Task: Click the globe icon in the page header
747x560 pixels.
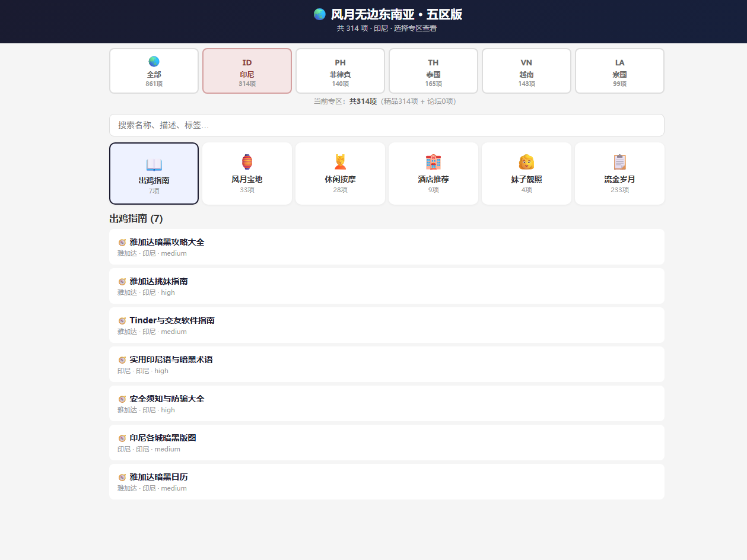Action: [320, 14]
